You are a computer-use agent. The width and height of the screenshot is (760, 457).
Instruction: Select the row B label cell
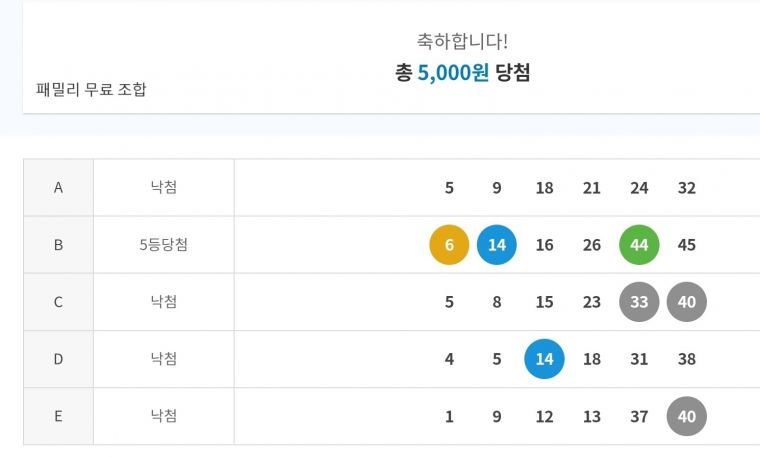pyautogui.click(x=58, y=245)
